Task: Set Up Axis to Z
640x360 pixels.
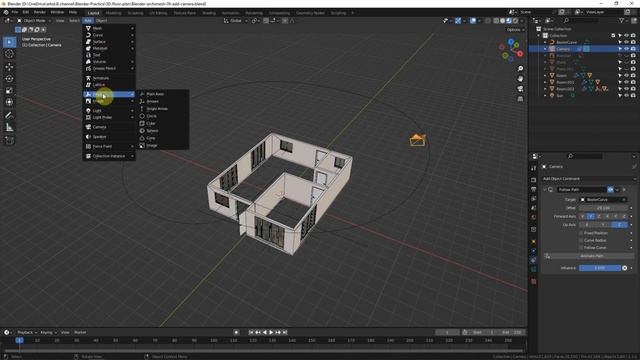Action: coord(620,225)
